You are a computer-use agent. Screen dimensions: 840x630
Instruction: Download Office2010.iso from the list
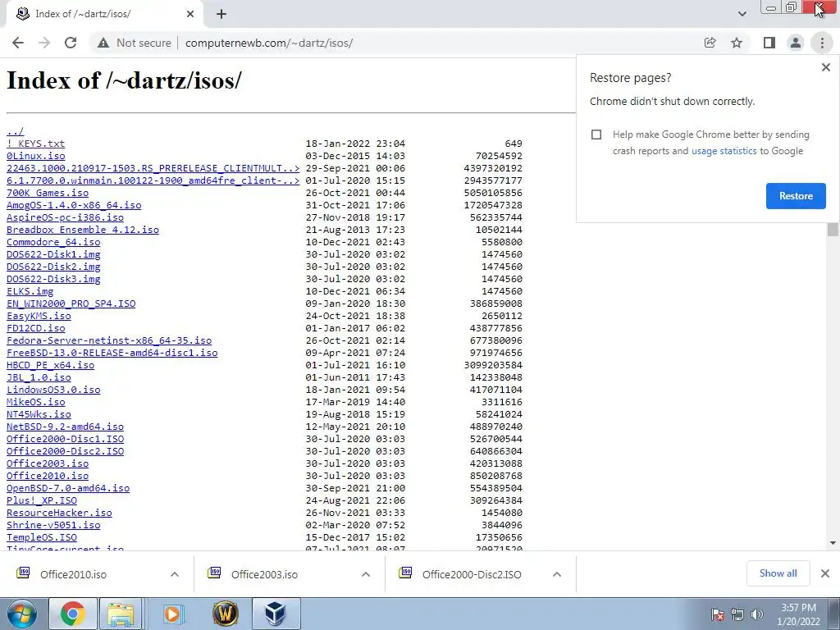[x=47, y=476]
